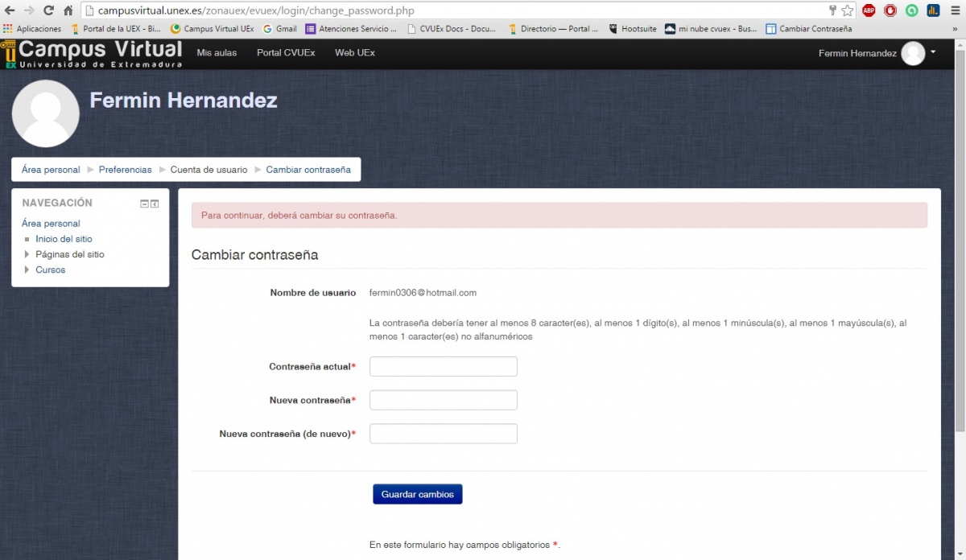Open Fermin Hernandez's profile avatar menu

[x=914, y=53]
